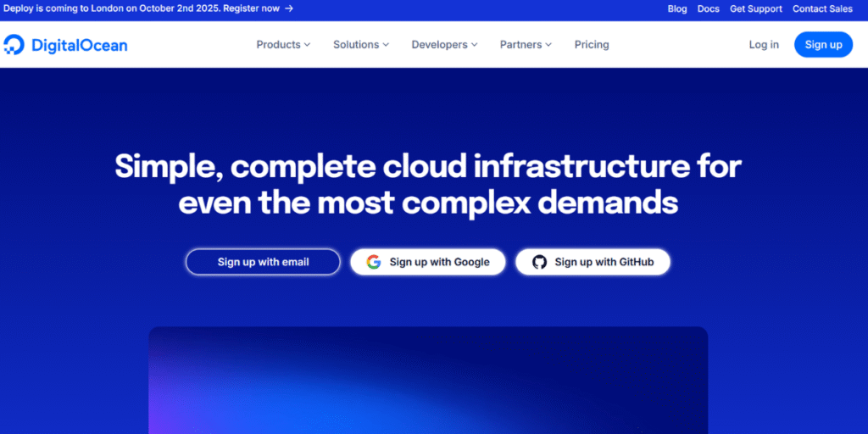Choose Sign up with Google
The image size is (868, 434).
(x=428, y=262)
